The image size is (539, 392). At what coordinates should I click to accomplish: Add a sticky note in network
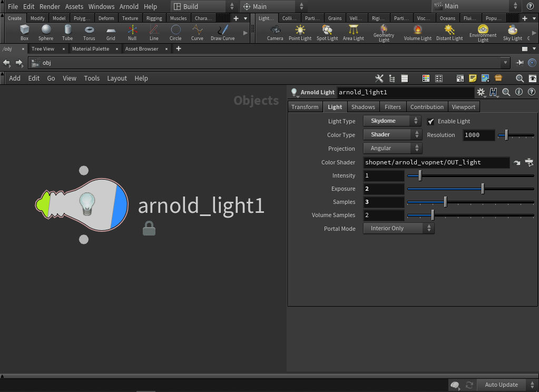tap(473, 79)
